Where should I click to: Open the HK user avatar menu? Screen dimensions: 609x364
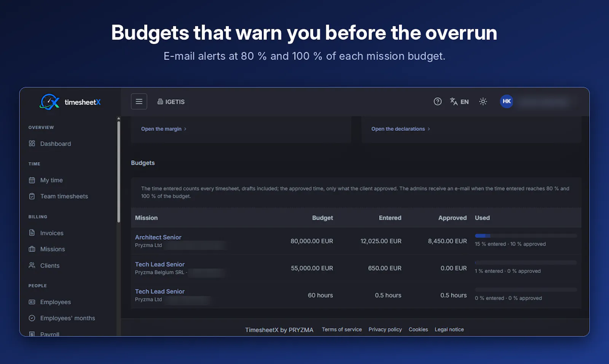point(507,101)
